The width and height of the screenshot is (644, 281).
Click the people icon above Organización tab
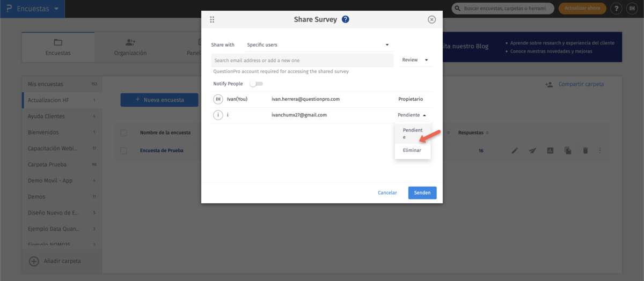130,42
